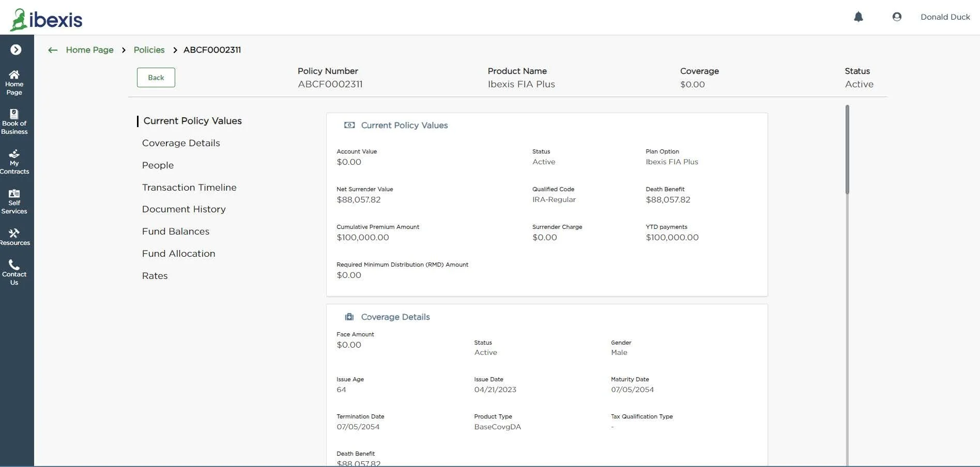Open notifications bell icon
This screenshot has width=980, height=467.
click(859, 17)
